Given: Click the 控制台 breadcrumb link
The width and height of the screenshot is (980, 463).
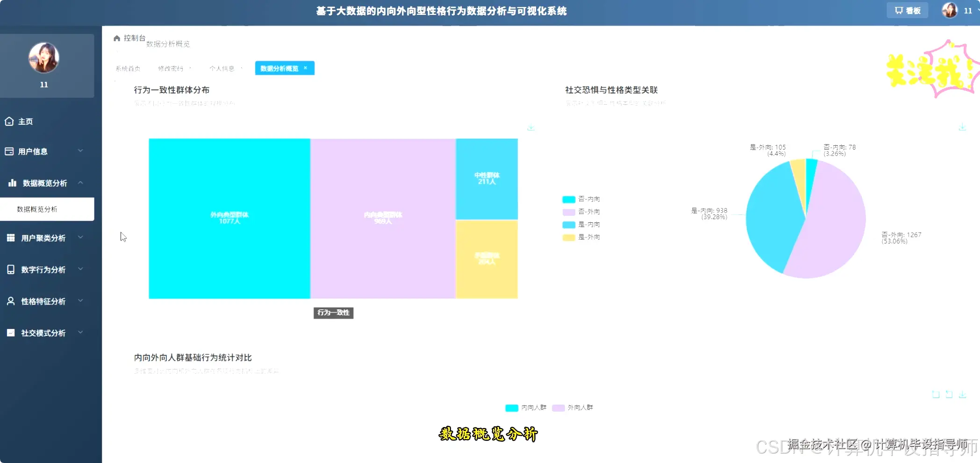Looking at the screenshot, I should point(135,38).
